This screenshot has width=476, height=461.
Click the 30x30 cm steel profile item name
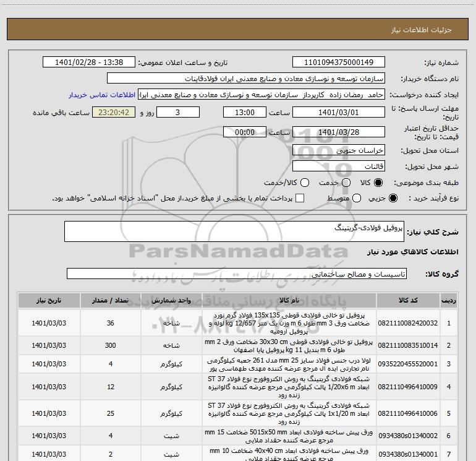[289, 346]
